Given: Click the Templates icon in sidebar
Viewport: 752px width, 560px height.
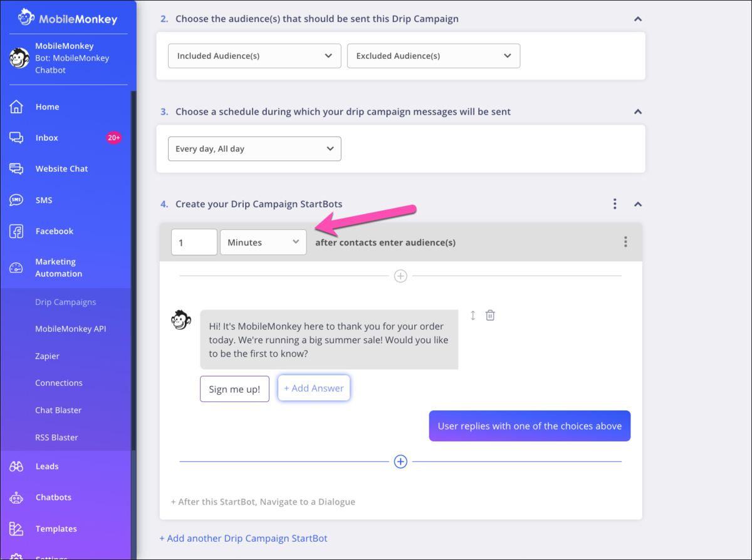Looking at the screenshot, I should click(16, 529).
